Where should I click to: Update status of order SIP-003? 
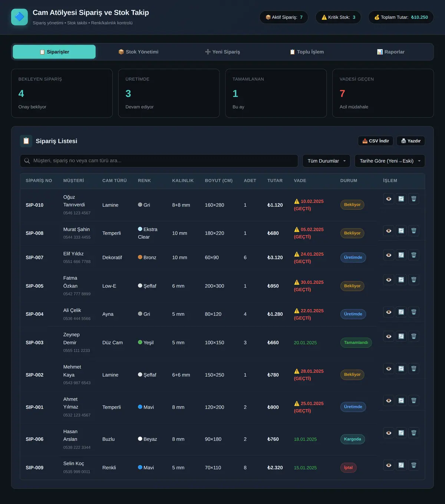point(401,336)
